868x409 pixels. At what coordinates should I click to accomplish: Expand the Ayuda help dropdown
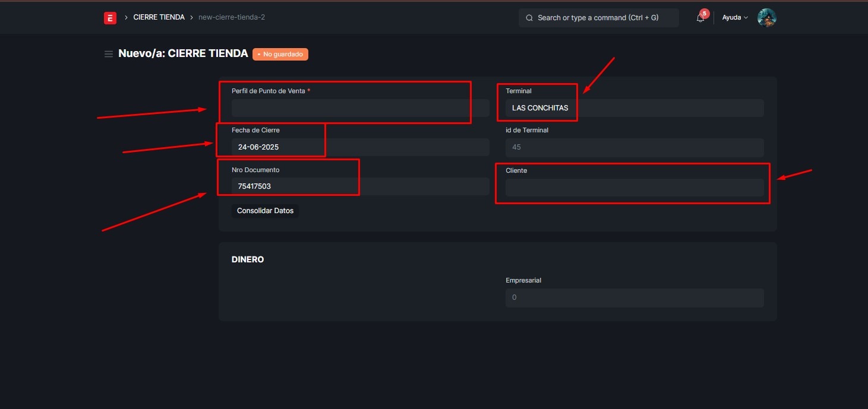coord(734,18)
